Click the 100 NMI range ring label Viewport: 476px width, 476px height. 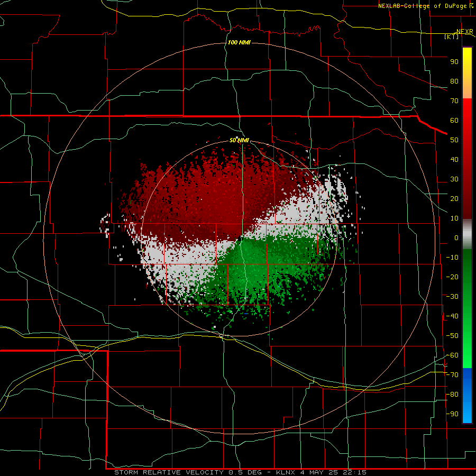[239, 42]
